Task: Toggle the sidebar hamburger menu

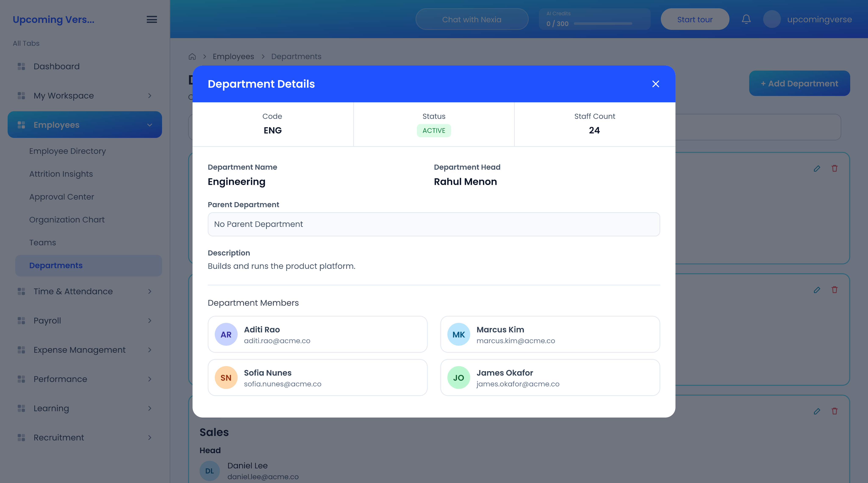Action: [152, 19]
